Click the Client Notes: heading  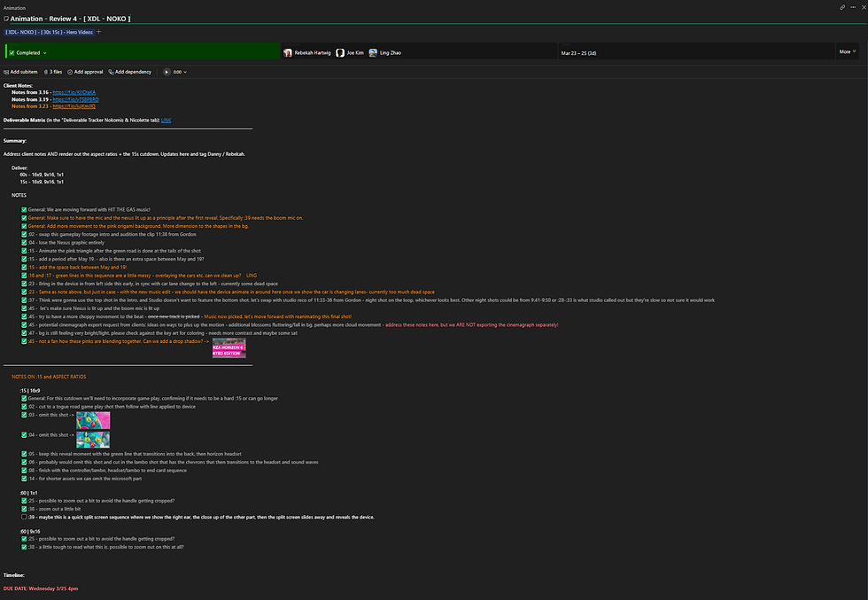(18, 86)
